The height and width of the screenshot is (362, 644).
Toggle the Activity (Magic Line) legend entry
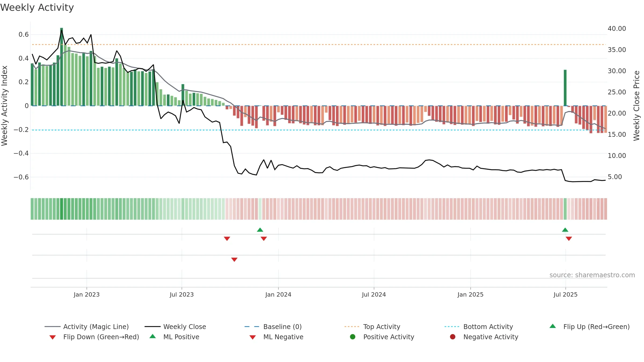coord(87,327)
